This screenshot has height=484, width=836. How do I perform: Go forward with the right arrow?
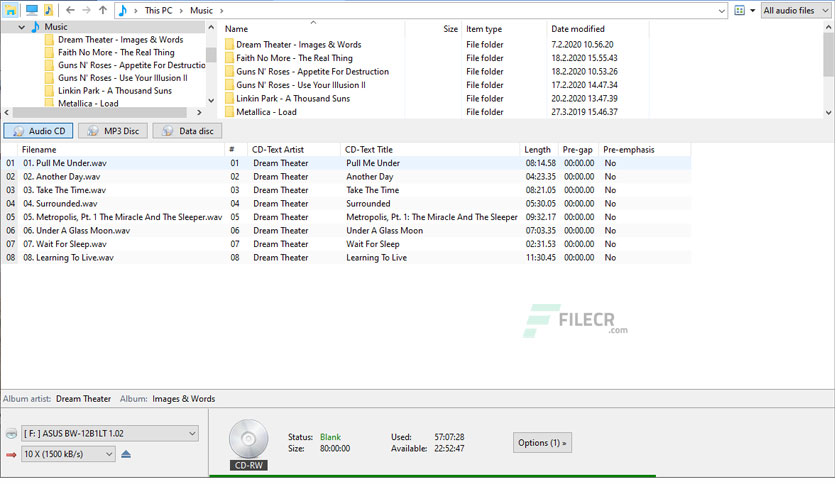[x=86, y=10]
